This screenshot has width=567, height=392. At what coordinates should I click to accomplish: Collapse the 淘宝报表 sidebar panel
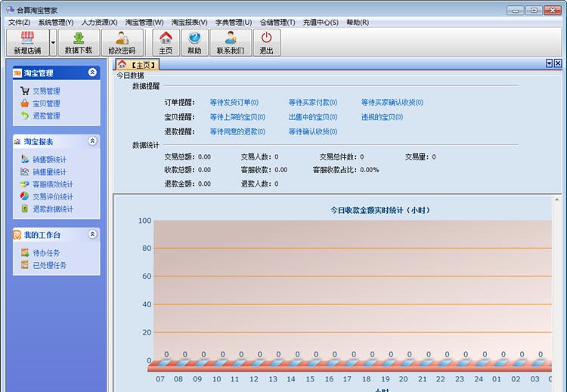tap(92, 141)
